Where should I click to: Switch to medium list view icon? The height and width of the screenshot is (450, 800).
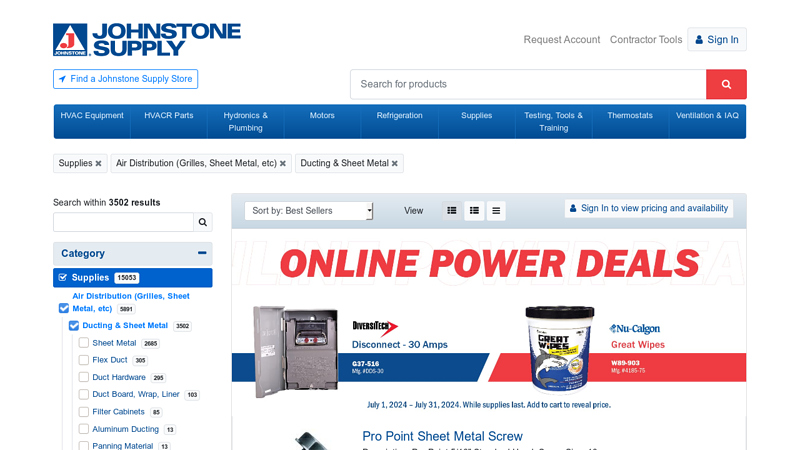(474, 210)
